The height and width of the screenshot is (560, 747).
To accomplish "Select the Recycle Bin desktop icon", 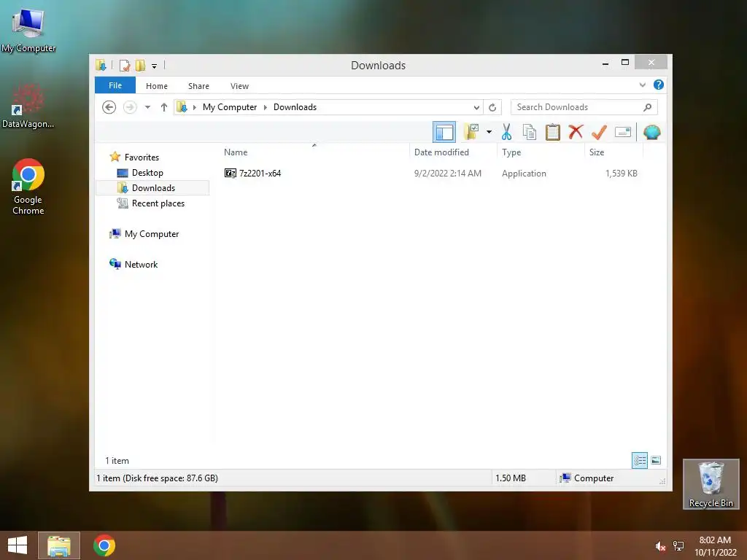I will [711, 484].
